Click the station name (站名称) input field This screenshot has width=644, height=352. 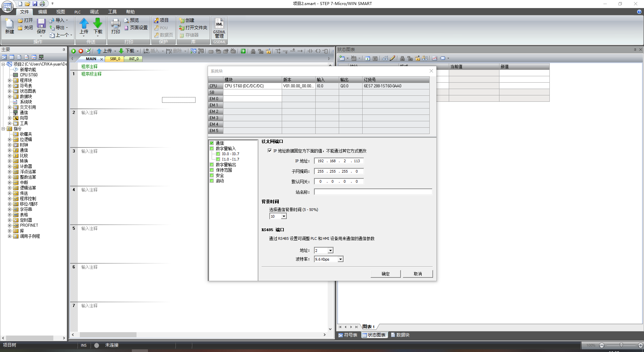coord(373,192)
